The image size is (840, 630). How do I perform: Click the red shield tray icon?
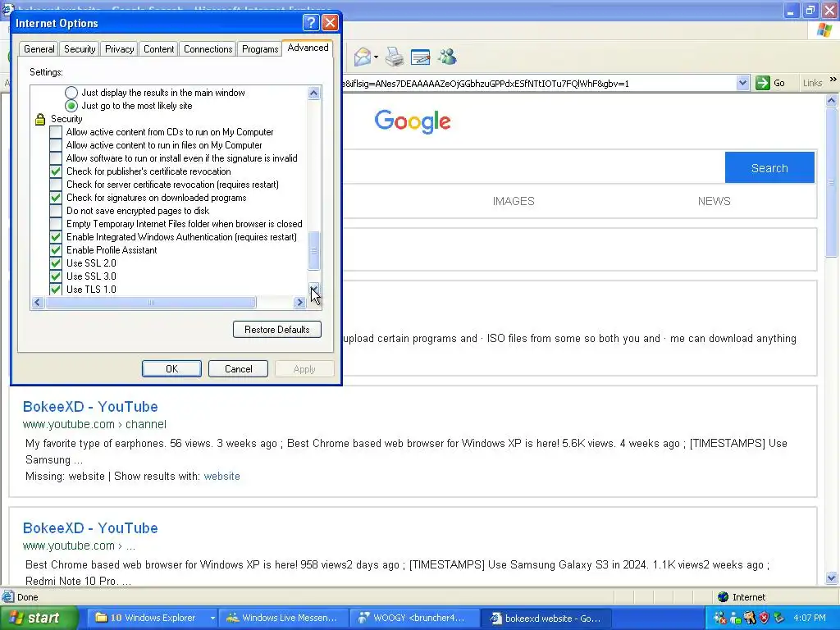pyautogui.click(x=765, y=618)
